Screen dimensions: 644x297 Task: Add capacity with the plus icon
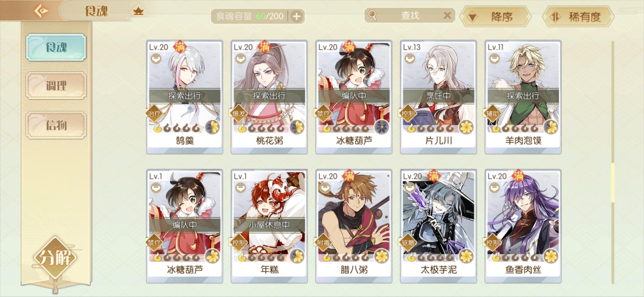[x=296, y=16]
